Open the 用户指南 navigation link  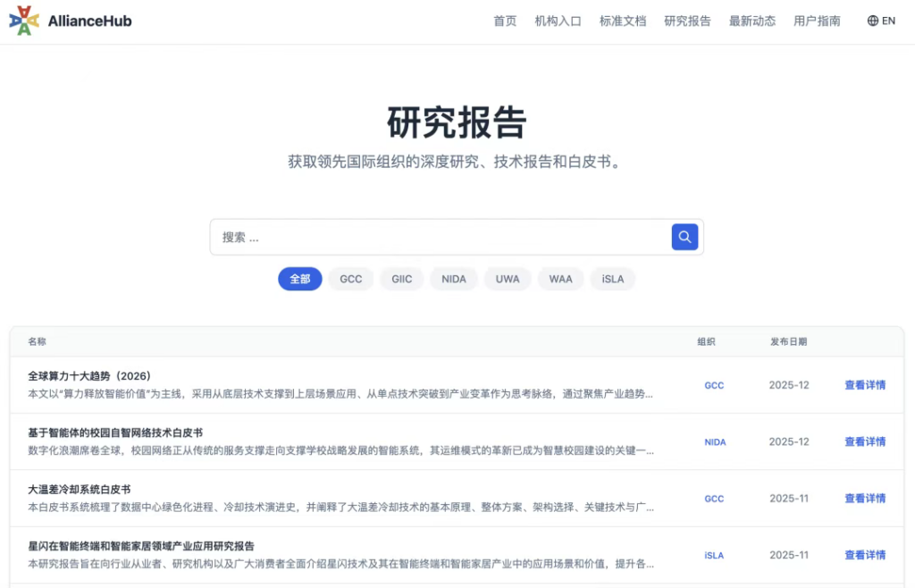pos(817,21)
